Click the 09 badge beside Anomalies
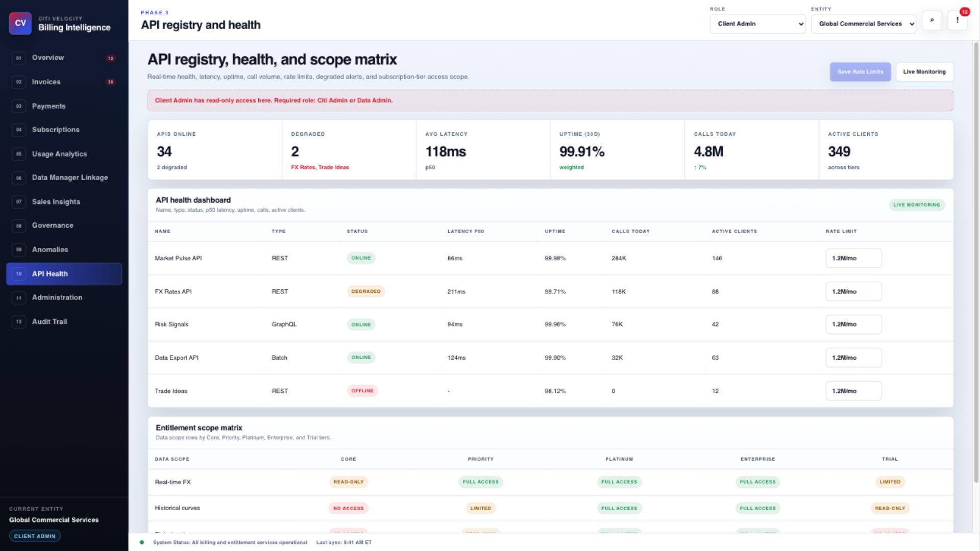980x551 pixels. pyautogui.click(x=19, y=249)
